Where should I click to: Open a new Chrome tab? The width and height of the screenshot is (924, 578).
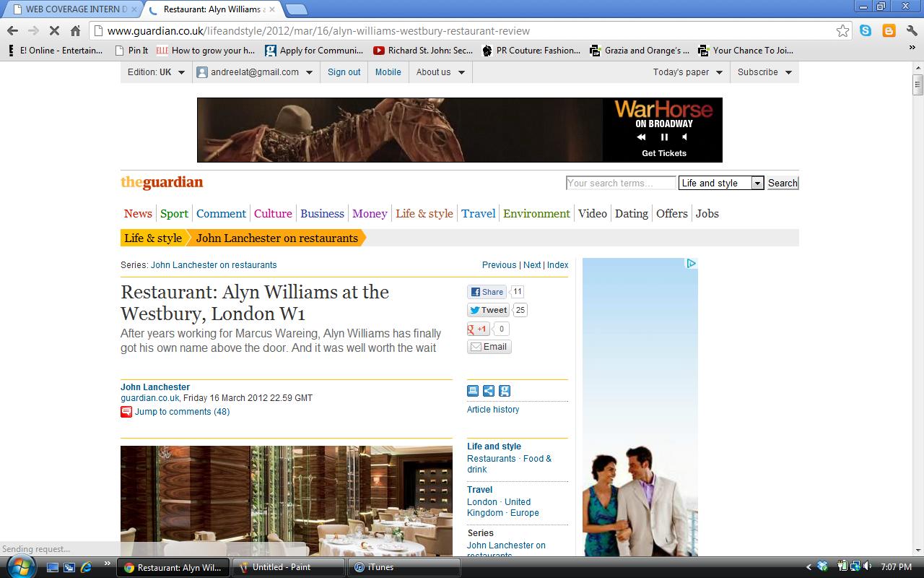point(296,9)
